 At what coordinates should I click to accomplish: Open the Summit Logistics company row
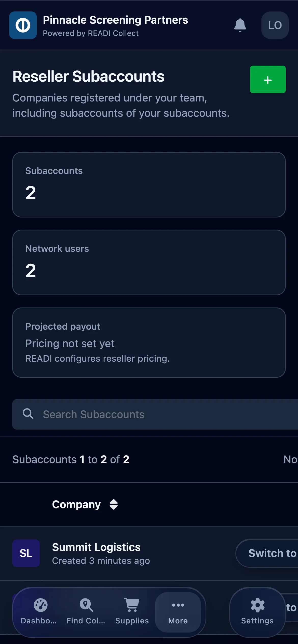(149, 553)
